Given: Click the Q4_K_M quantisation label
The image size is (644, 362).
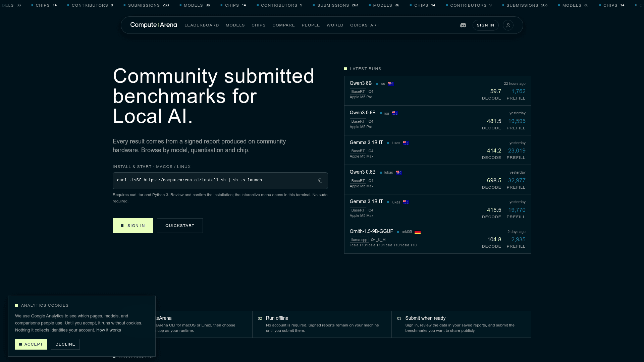Looking at the screenshot, I should click(x=378, y=240).
